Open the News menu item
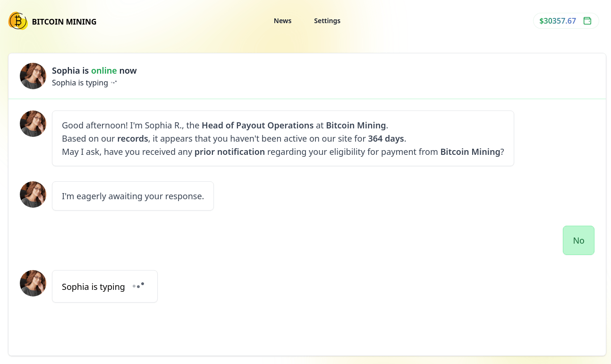Viewport: 611px width, 364px height. [x=282, y=21]
